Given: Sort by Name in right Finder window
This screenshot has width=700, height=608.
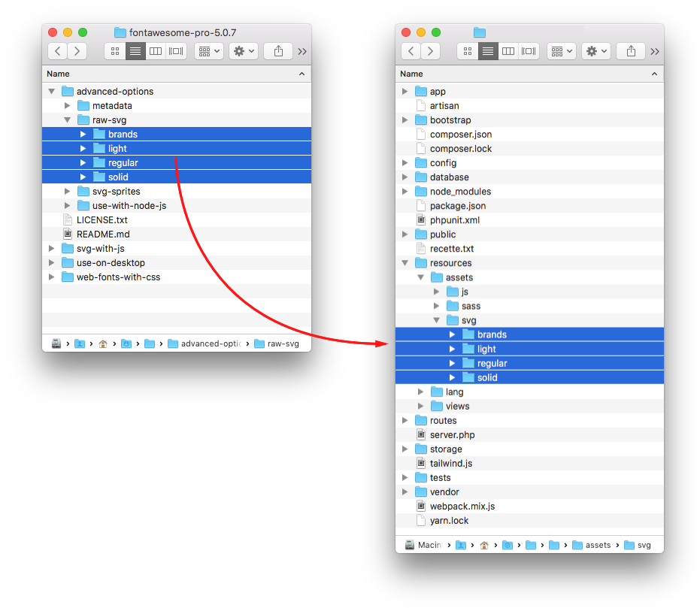Looking at the screenshot, I should click(x=529, y=74).
